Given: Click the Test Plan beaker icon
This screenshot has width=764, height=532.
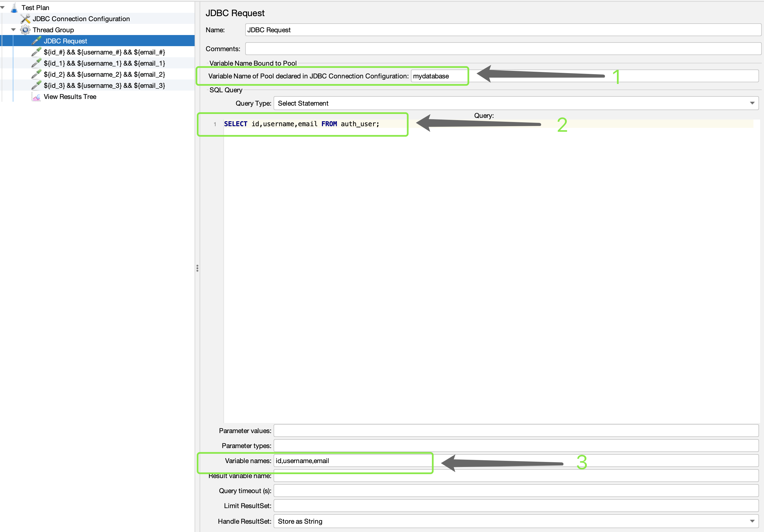Looking at the screenshot, I should click(x=14, y=8).
